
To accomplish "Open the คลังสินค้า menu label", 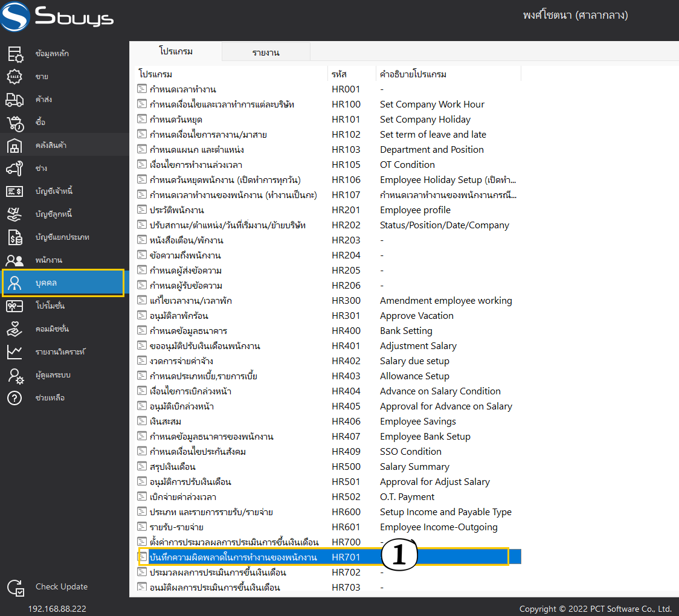I will click(x=51, y=146).
